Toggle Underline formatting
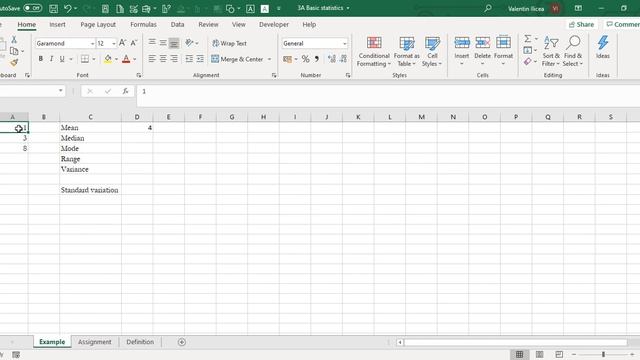Image resolution: width=640 pixels, height=360 pixels. pyautogui.click(x=62, y=59)
